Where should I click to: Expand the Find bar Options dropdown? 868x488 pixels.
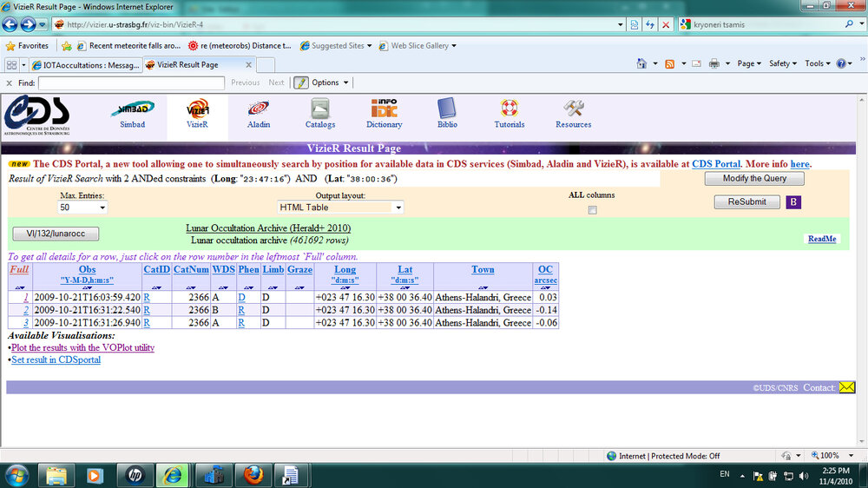322,82
